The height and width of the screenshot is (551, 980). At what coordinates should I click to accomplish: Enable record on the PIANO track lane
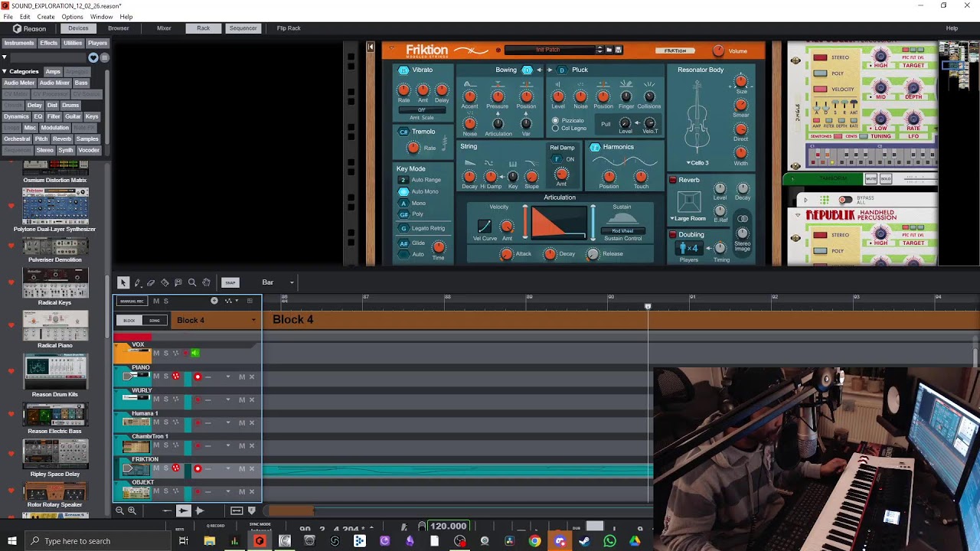point(198,377)
